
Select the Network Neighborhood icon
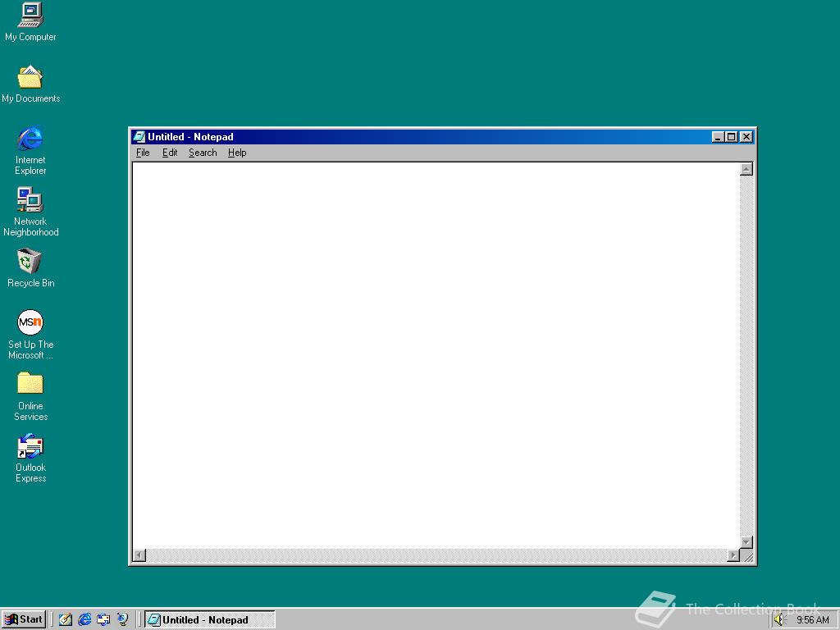(30, 212)
